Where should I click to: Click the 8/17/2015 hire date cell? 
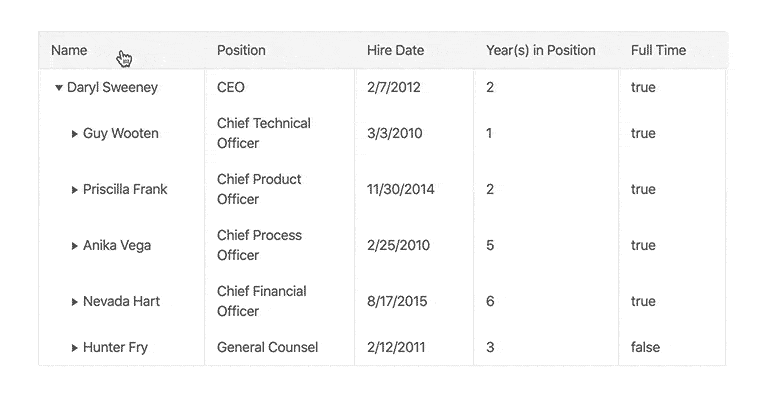[414, 301]
